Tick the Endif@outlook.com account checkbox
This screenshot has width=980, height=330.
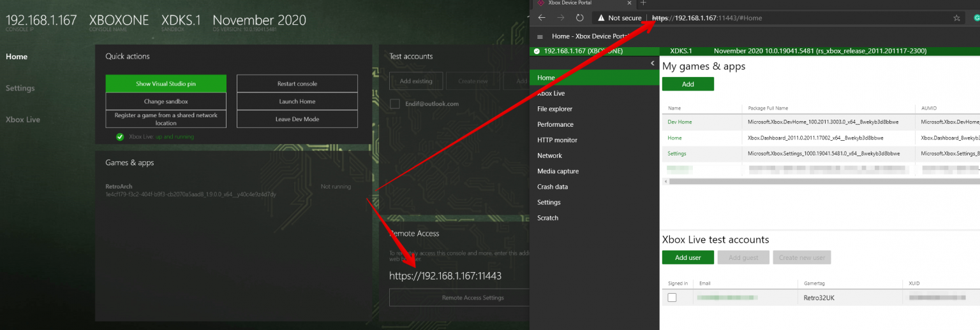point(395,103)
